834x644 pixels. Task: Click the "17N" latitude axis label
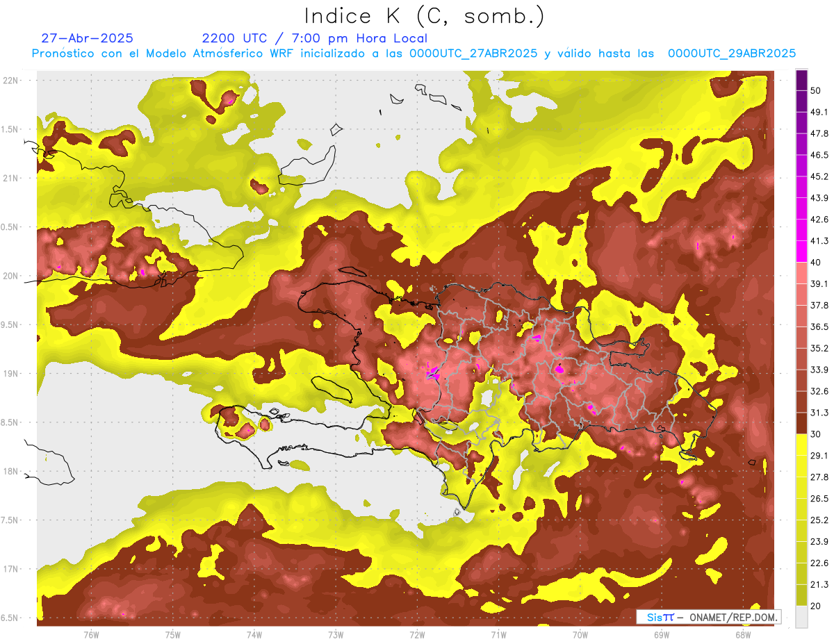pyautogui.click(x=10, y=569)
